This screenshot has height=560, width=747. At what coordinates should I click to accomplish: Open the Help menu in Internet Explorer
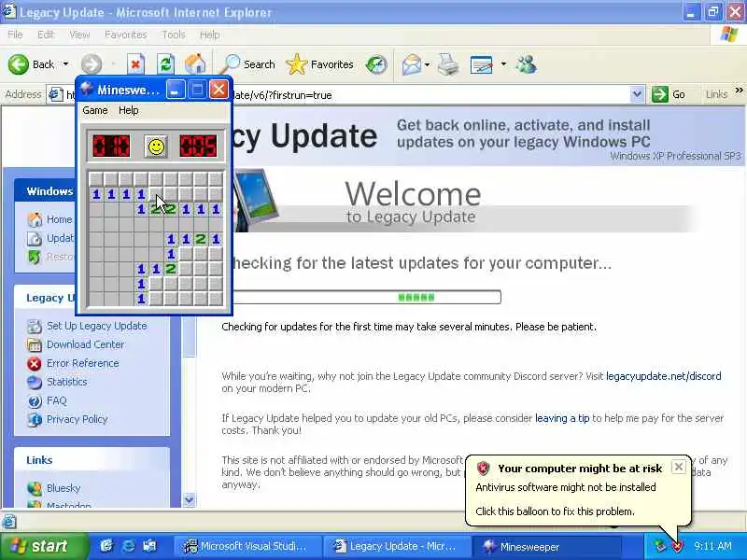209,35
